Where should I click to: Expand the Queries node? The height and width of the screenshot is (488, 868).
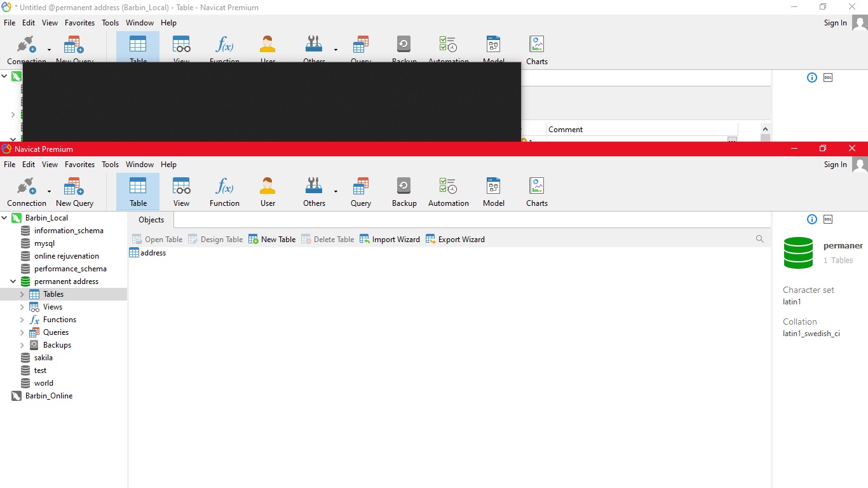(22, 332)
